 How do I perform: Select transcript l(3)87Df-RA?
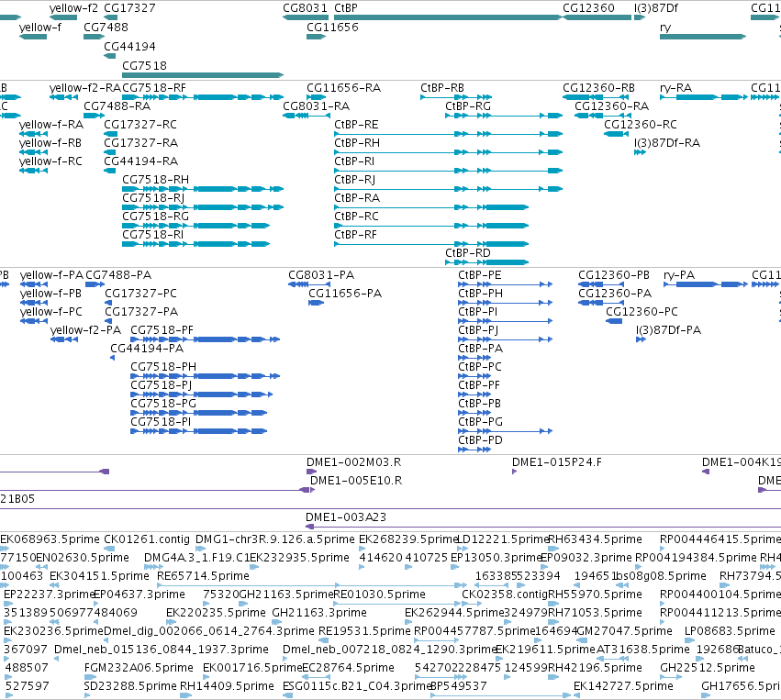667,143
